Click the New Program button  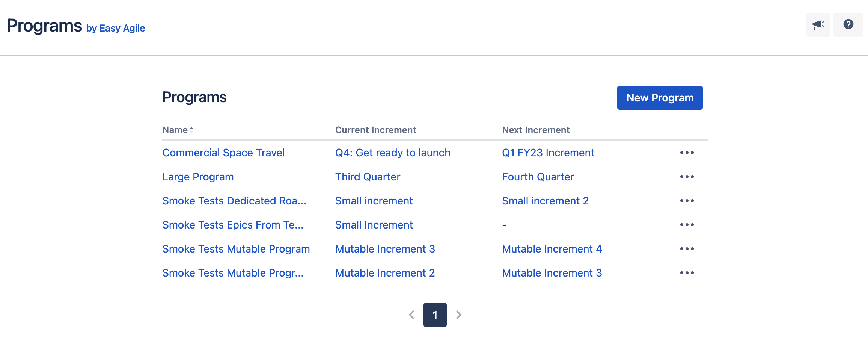(660, 98)
